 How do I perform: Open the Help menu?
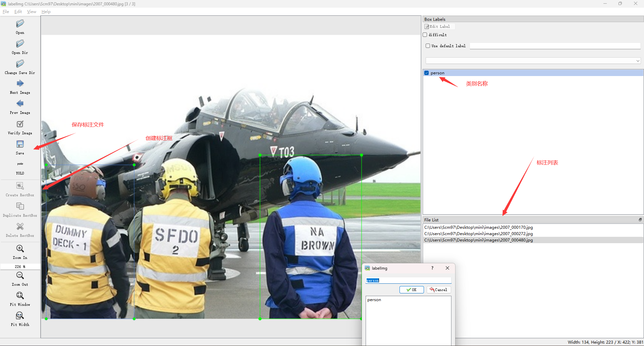pos(46,12)
